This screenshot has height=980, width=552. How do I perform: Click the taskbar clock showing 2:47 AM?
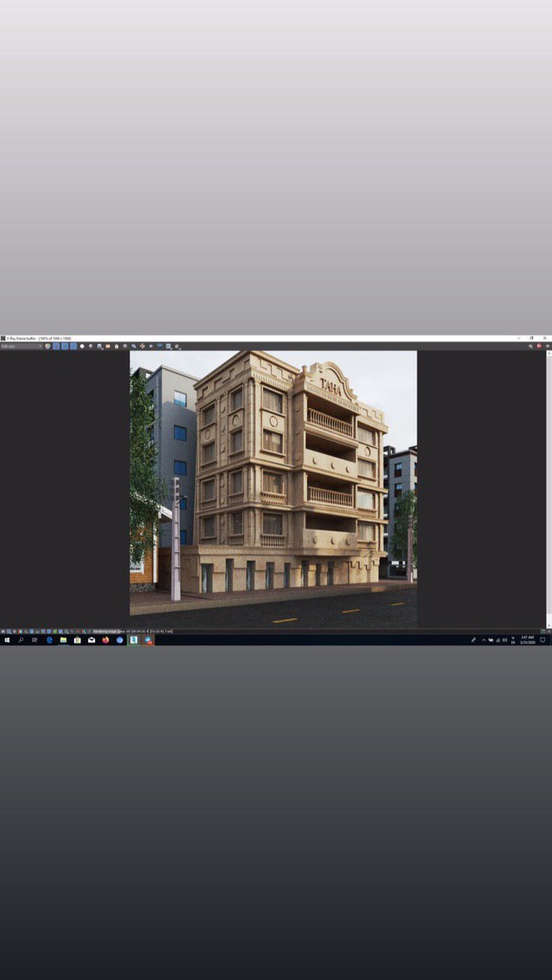pos(527,640)
